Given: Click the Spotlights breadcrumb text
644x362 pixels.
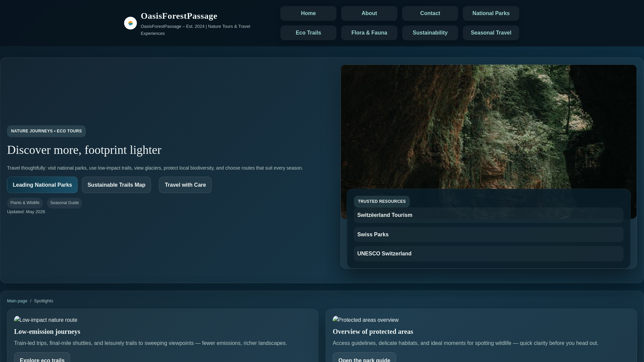Looking at the screenshot, I should (x=43, y=301).
